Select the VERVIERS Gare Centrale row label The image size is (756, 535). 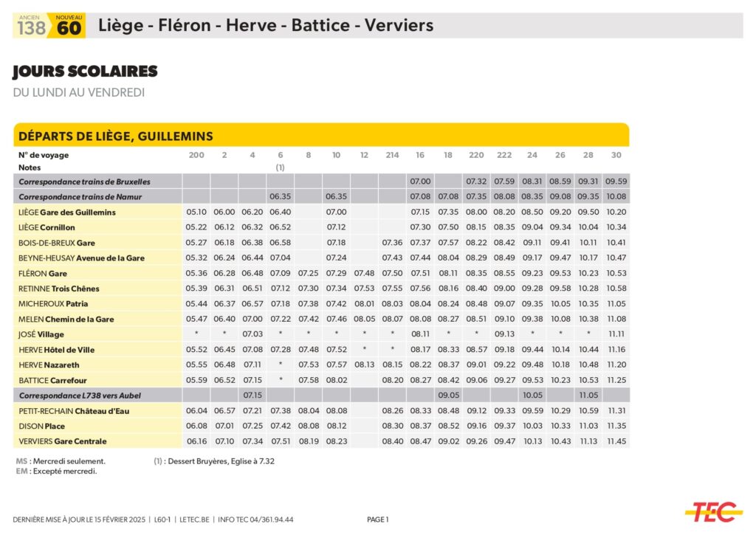point(63,441)
